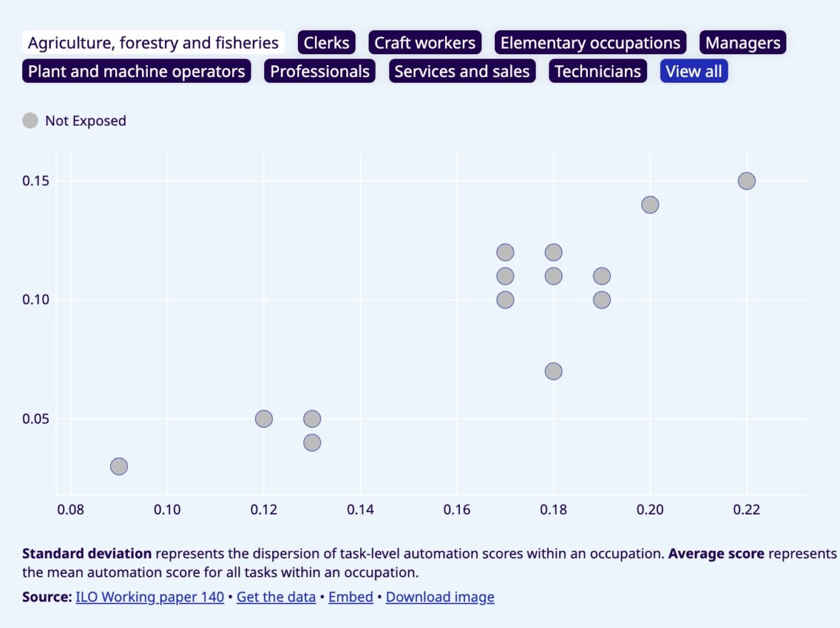Filter chart by Professionals
The height and width of the screenshot is (628, 840).
[x=319, y=71]
